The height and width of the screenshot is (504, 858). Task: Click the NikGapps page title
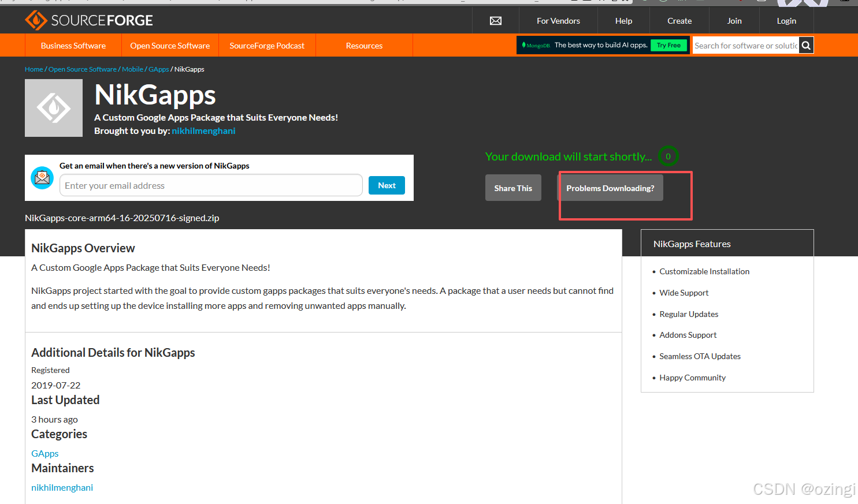[155, 95]
